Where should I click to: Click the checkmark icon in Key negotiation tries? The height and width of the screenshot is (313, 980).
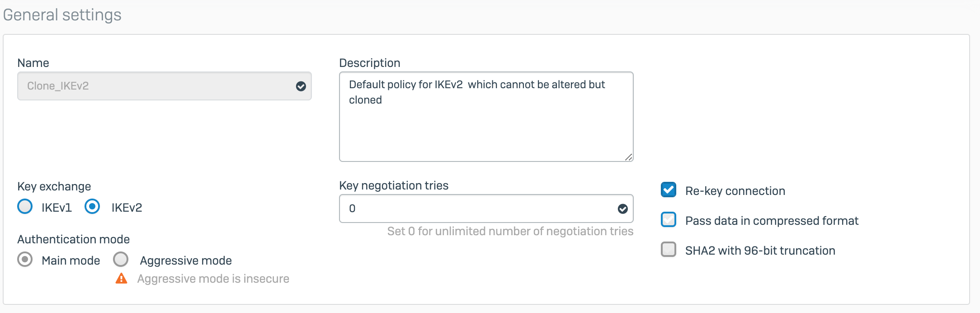click(x=622, y=209)
